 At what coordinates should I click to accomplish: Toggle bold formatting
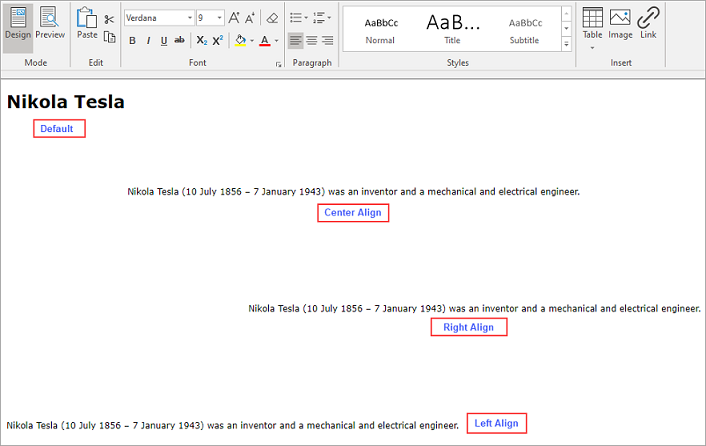pos(132,41)
